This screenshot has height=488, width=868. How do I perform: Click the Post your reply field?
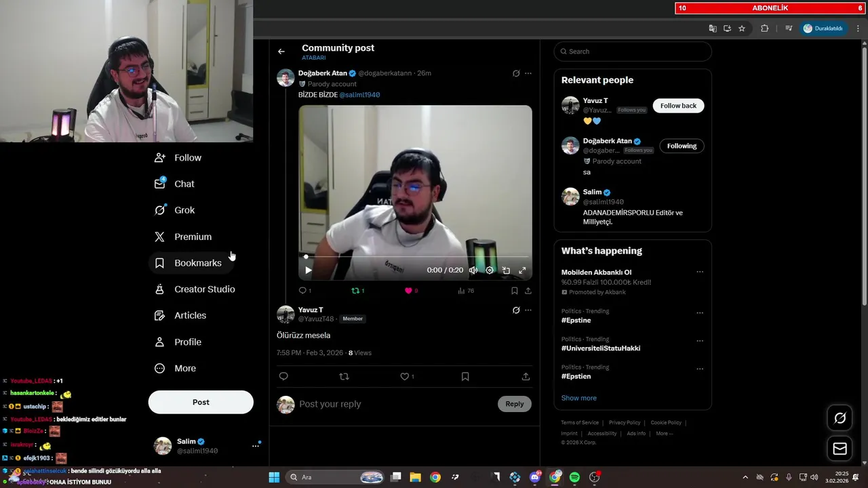395,404
